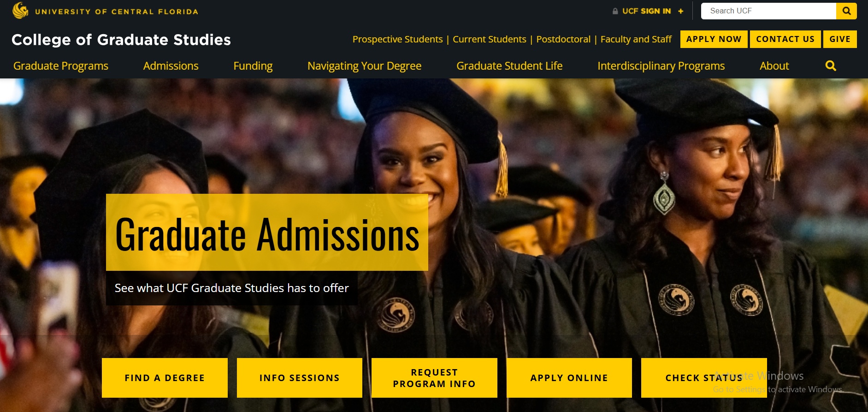Open the Admissions menu
The width and height of the screenshot is (868, 412).
coord(171,66)
